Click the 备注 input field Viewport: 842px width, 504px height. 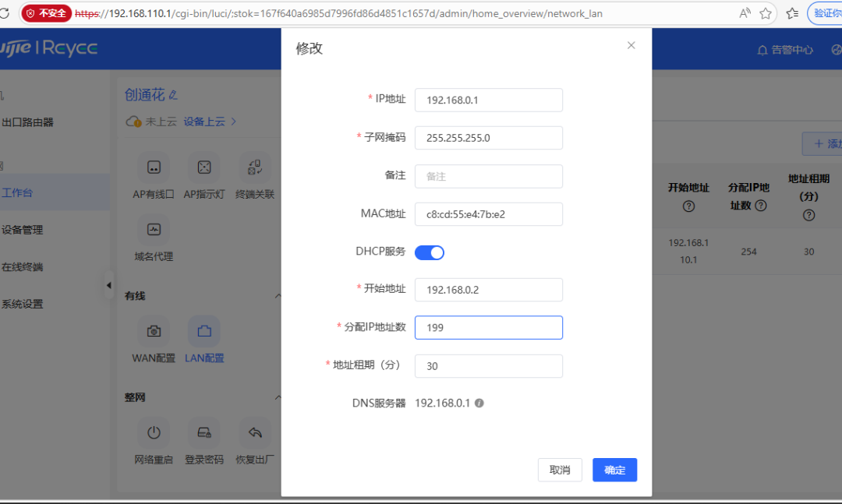point(489,176)
